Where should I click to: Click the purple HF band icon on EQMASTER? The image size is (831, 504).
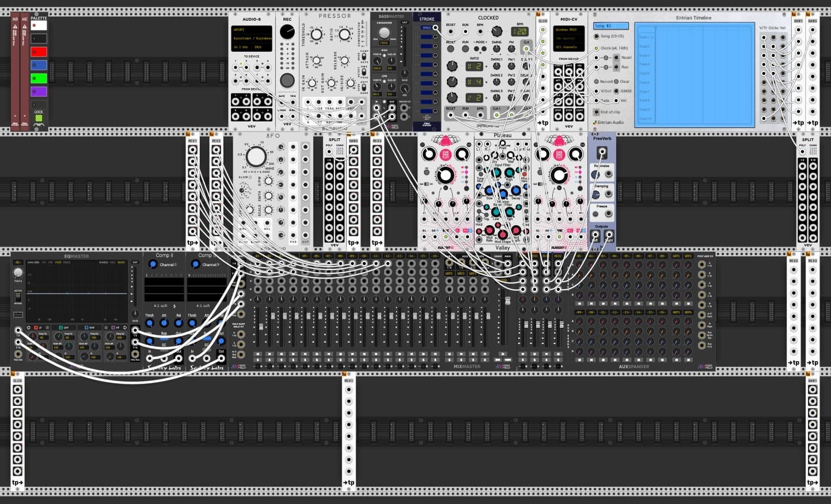pos(112,328)
